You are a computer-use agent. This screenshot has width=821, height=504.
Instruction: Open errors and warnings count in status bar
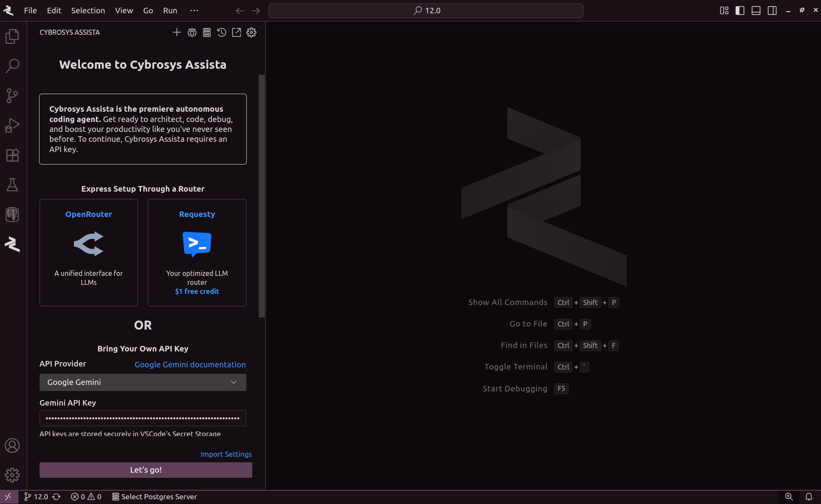click(86, 497)
